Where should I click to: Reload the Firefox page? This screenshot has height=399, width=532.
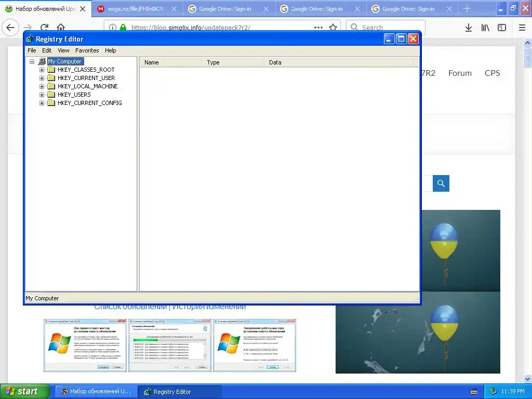pyautogui.click(x=45, y=28)
